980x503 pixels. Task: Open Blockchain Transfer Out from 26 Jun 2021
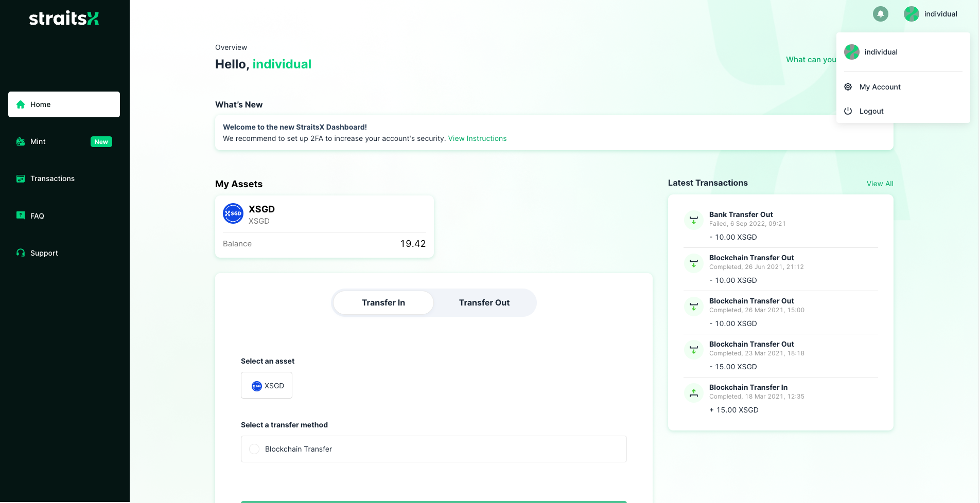pos(781,269)
